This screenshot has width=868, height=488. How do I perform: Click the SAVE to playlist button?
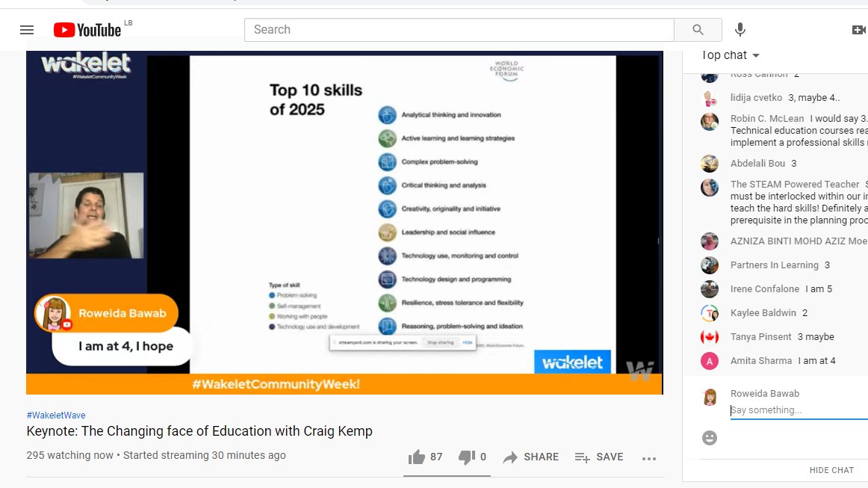(599, 457)
